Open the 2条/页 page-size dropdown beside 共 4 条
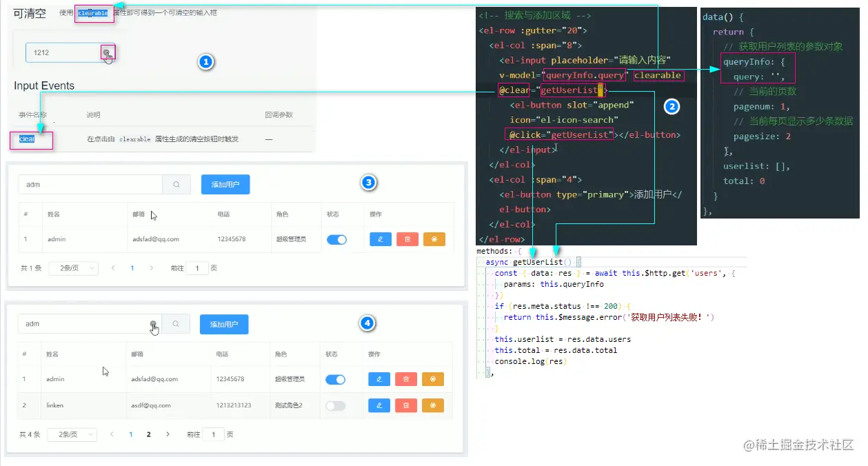The height and width of the screenshot is (466, 868). pos(72,434)
